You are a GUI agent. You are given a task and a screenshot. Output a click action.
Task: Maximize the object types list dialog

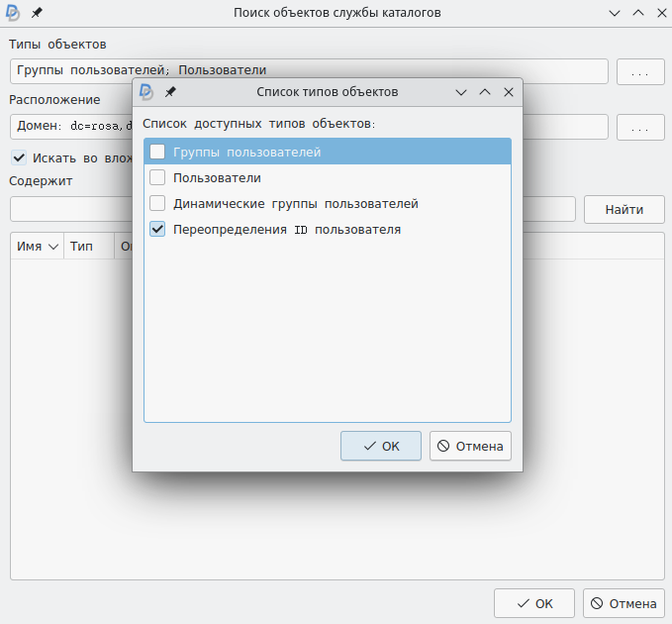pyautogui.click(x=485, y=91)
